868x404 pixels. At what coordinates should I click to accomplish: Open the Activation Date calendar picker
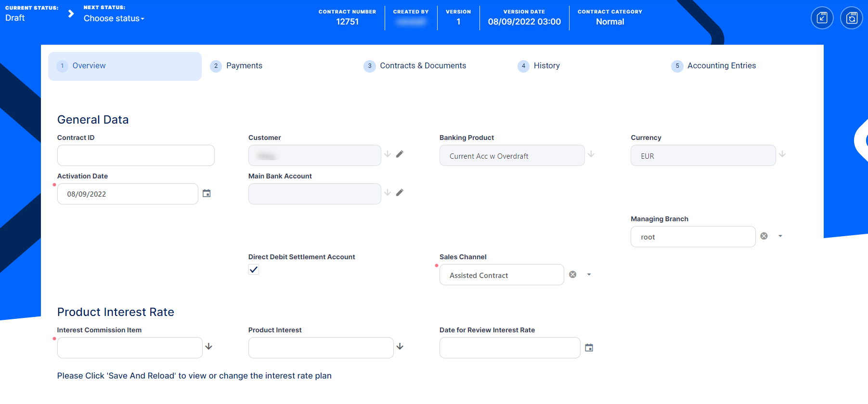coord(207,193)
